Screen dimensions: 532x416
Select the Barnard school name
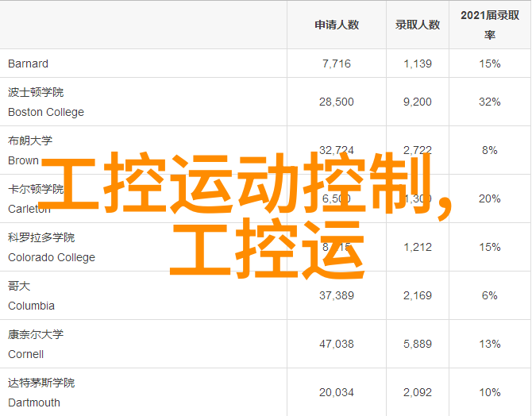(28, 64)
